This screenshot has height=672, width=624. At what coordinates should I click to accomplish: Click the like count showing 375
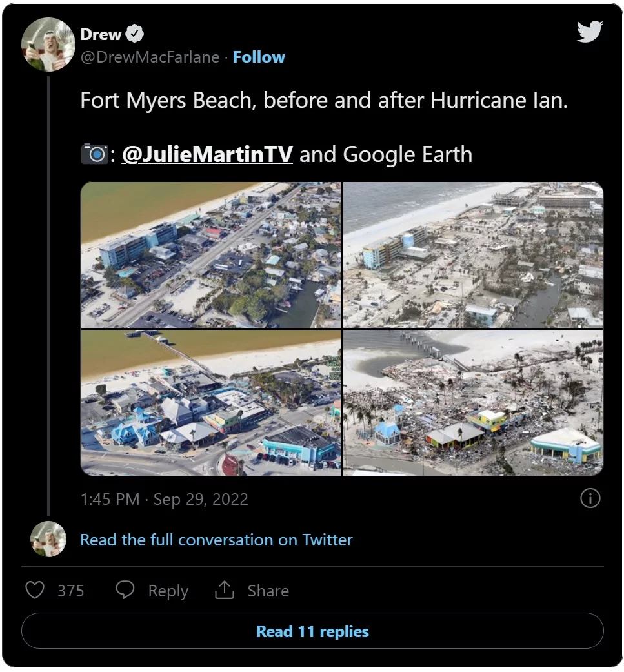point(71,590)
